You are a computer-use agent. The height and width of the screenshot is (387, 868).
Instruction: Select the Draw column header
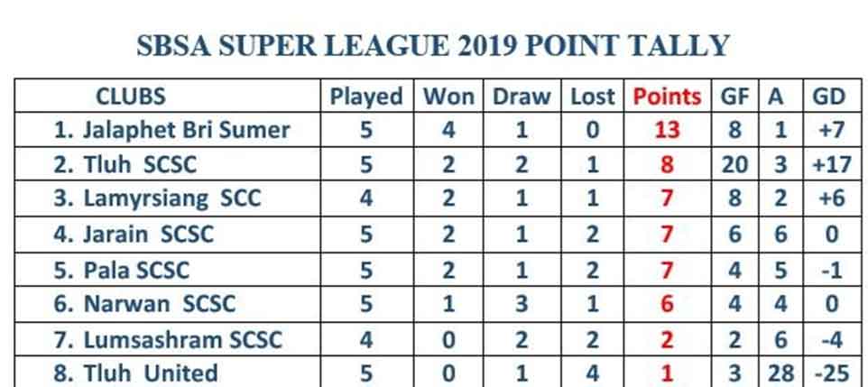coord(522,97)
